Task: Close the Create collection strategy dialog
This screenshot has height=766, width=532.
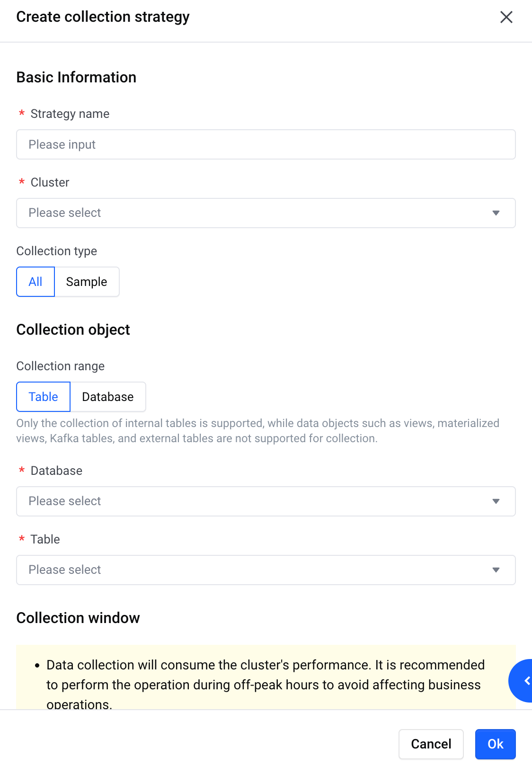Action: (506, 17)
